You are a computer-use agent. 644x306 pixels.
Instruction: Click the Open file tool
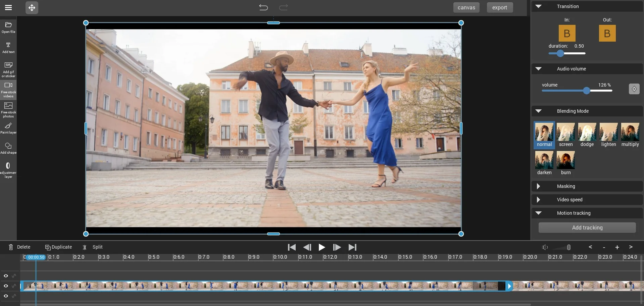[8, 27]
